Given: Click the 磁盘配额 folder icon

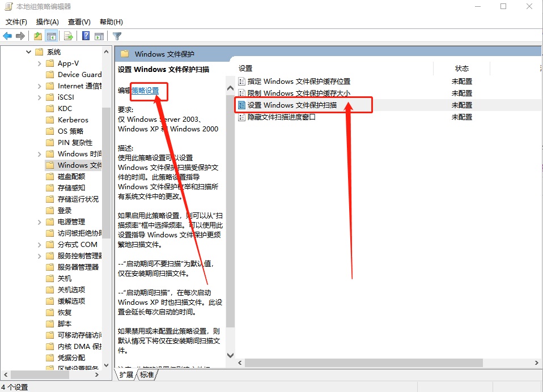Looking at the screenshot, I should (50, 177).
